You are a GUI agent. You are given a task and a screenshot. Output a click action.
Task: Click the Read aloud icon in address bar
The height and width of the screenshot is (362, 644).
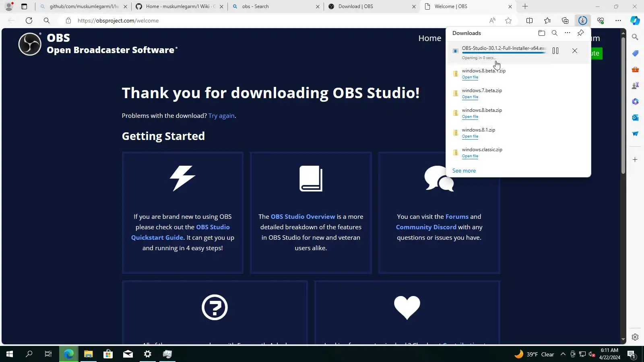[x=492, y=21]
